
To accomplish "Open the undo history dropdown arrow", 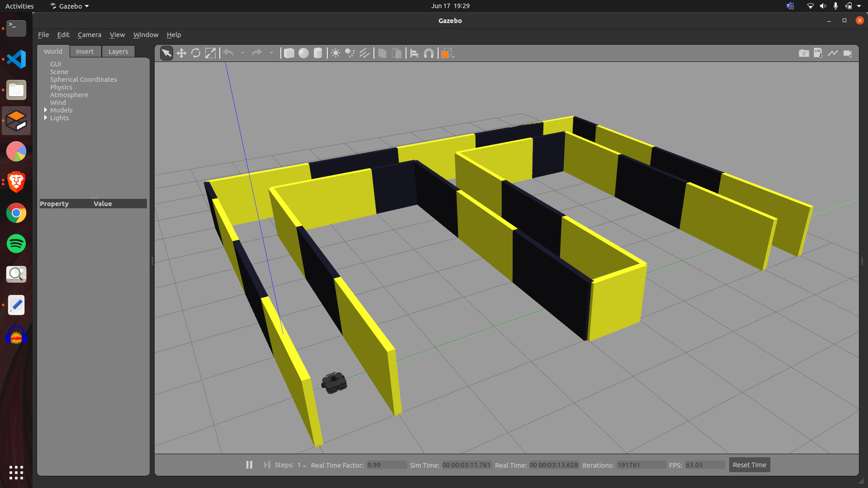I will click(243, 53).
